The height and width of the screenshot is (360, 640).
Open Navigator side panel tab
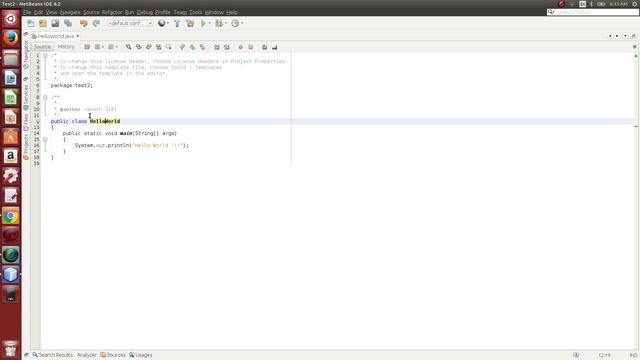point(26,54)
